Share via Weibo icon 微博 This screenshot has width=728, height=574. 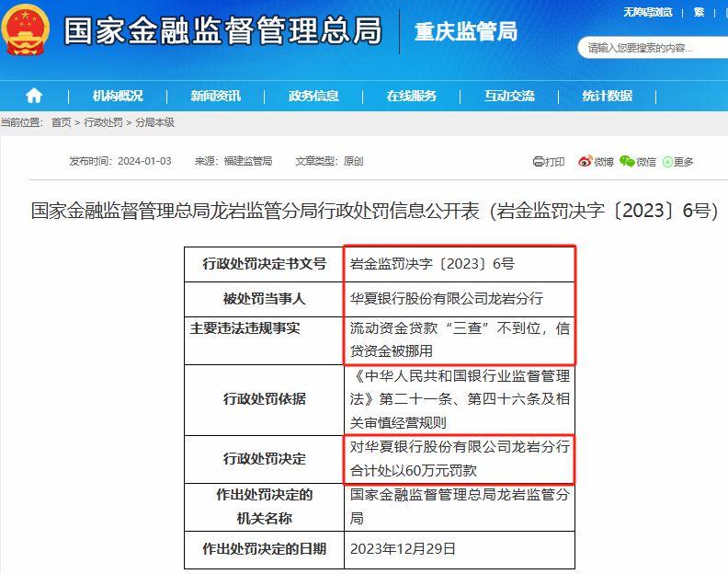coord(597,161)
